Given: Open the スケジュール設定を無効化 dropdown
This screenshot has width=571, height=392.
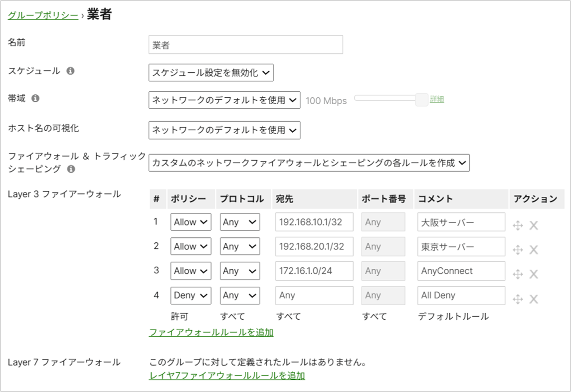Looking at the screenshot, I should click(211, 73).
